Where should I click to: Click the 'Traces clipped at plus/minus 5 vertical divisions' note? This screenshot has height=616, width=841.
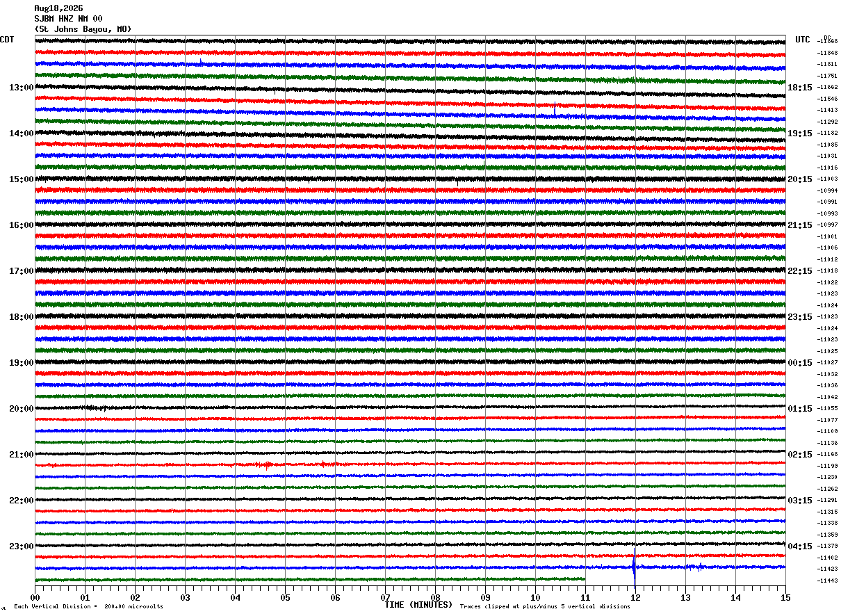545,606
